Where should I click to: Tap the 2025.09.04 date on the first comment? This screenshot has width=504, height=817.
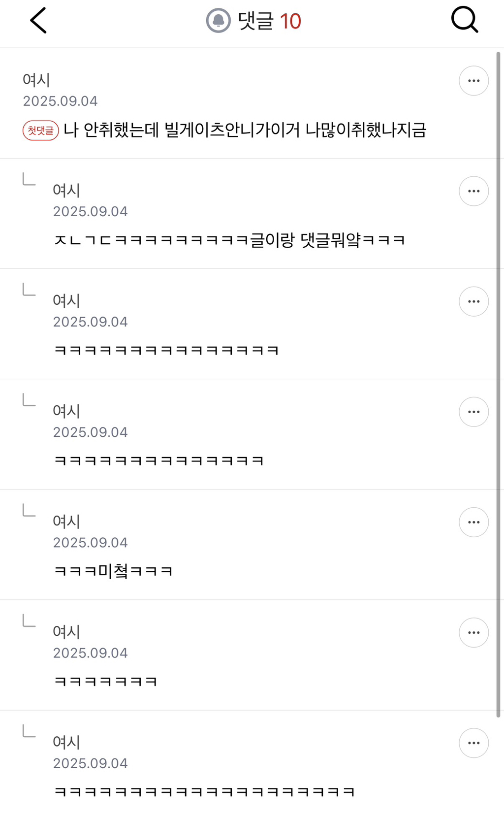pos(60,101)
